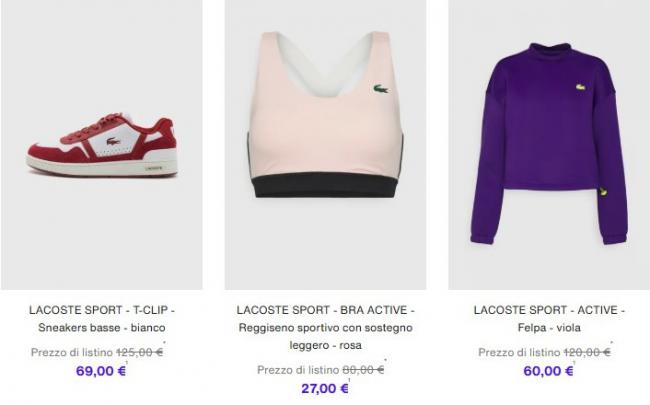Screen dimensions: 650x405
Task: Click crocodile logo on sneaker side
Action: click(113, 141)
